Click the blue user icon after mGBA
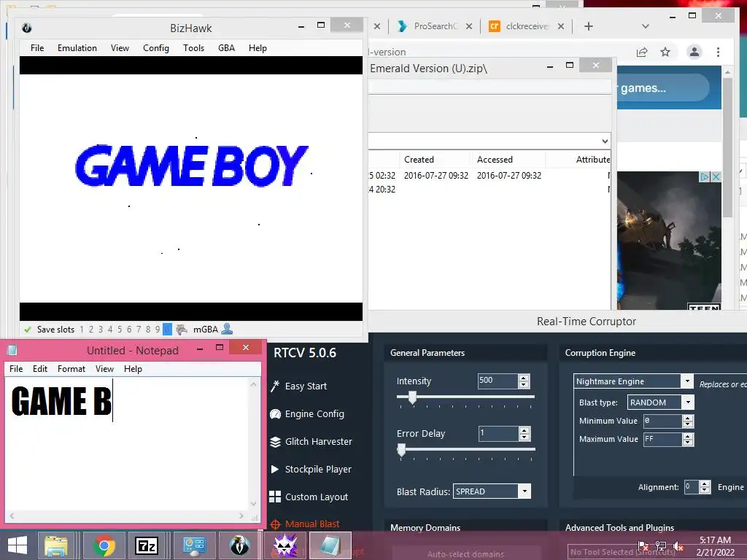This screenshot has width=747, height=560. (228, 329)
